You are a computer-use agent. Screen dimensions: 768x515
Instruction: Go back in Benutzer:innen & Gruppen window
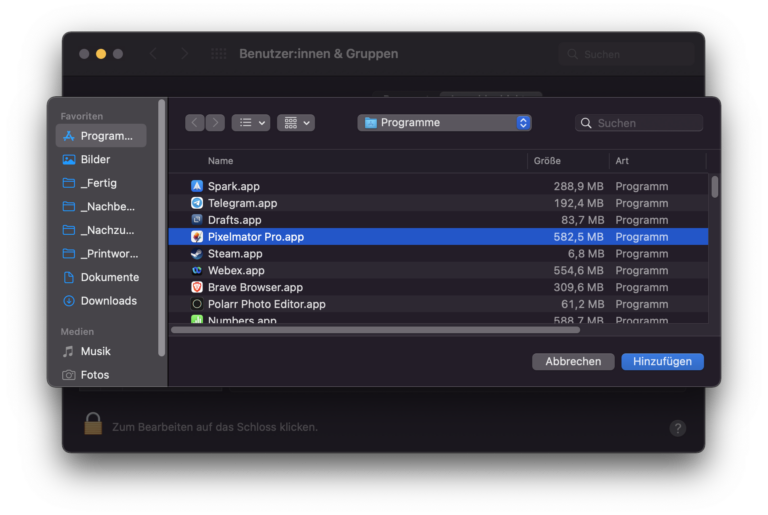(153, 54)
